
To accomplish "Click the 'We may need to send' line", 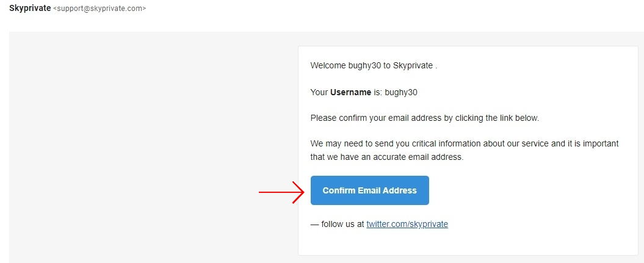I will pyautogui.click(x=465, y=144).
